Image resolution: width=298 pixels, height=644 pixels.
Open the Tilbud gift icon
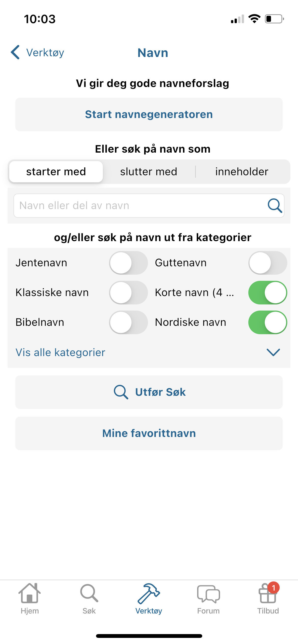coord(268,594)
